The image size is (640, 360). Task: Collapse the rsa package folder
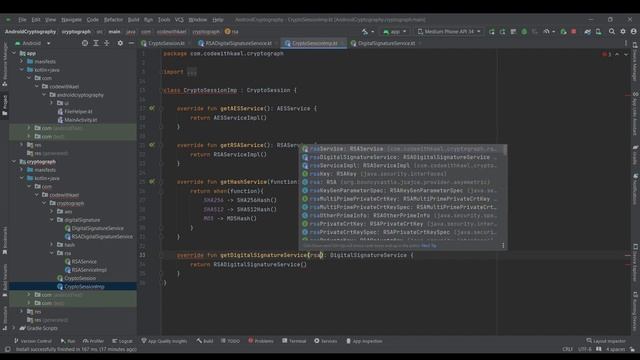pos(52,253)
